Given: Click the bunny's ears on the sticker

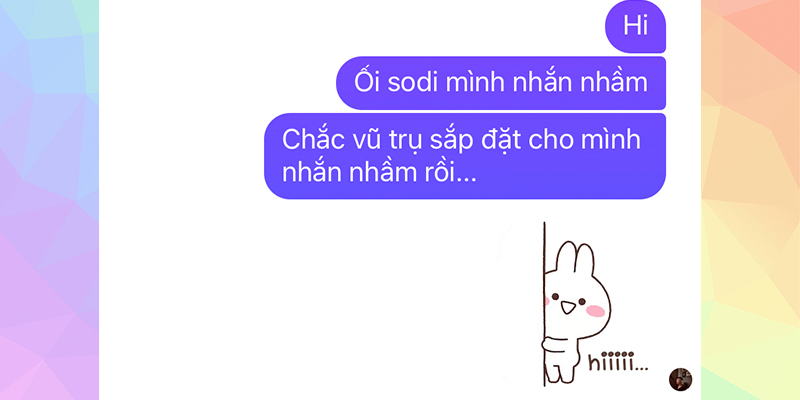Looking at the screenshot, I should 575,258.
